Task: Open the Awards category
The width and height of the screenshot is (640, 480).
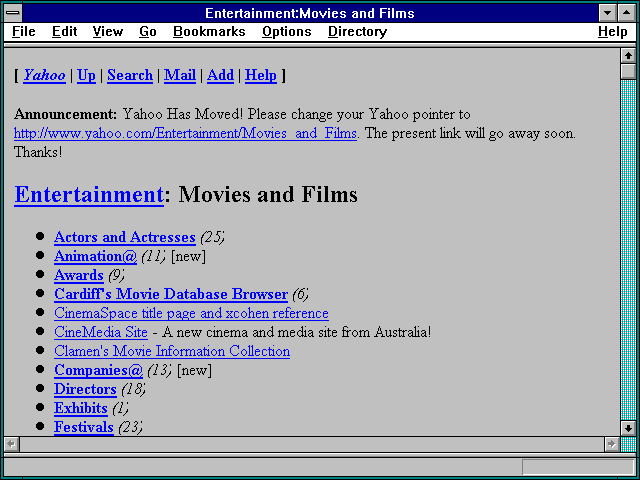Action: click(79, 275)
